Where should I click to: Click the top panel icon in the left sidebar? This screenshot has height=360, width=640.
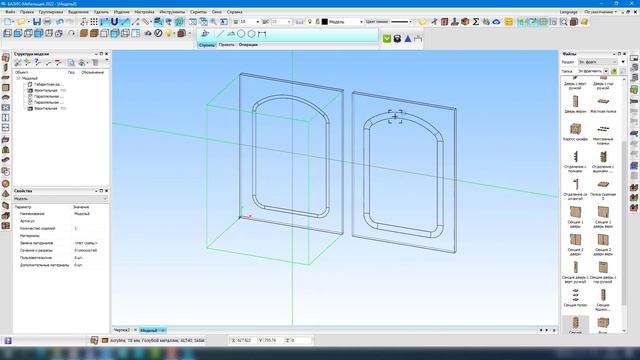6,58
